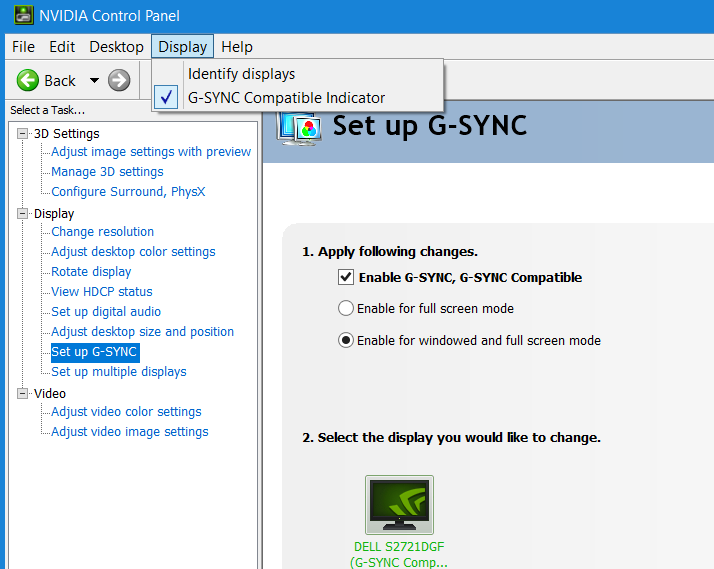This screenshot has height=569, width=714.
Task: Open Rotate display task
Action: point(91,272)
